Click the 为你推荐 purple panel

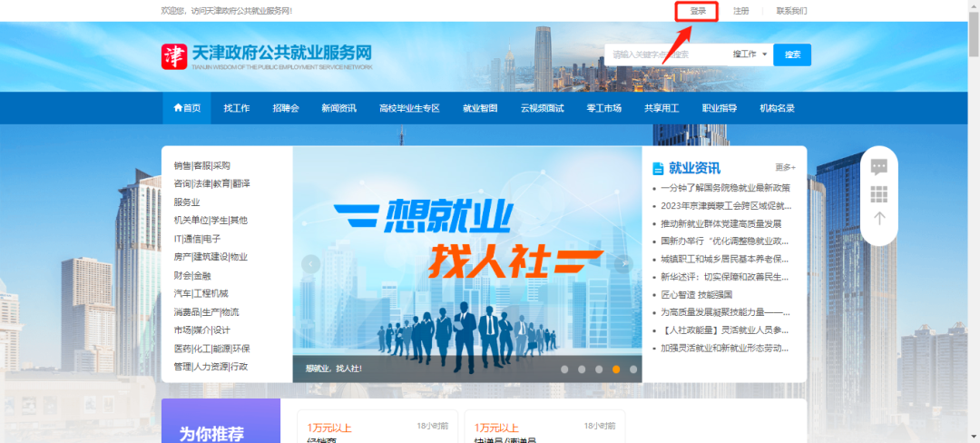[x=220, y=420]
